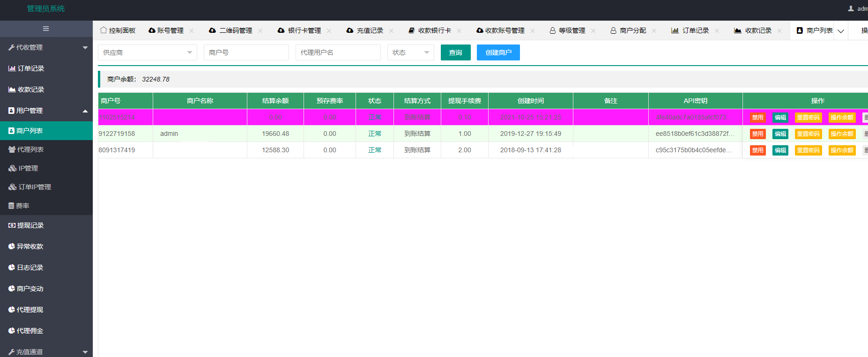Viewport: 868px width, 357px height.
Task: Close the 等级管理 tab
Action: pyautogui.click(x=593, y=31)
